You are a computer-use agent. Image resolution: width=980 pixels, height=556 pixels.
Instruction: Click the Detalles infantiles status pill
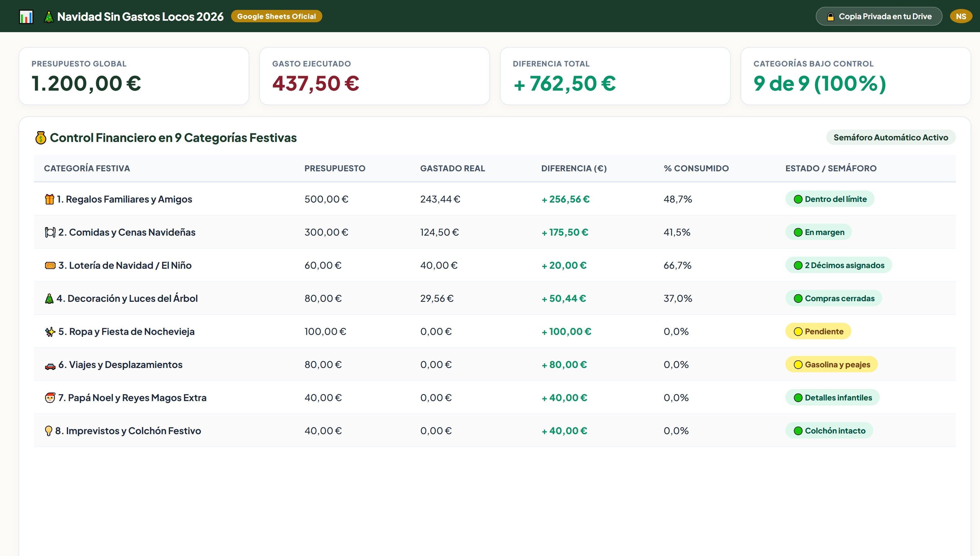pyautogui.click(x=832, y=398)
